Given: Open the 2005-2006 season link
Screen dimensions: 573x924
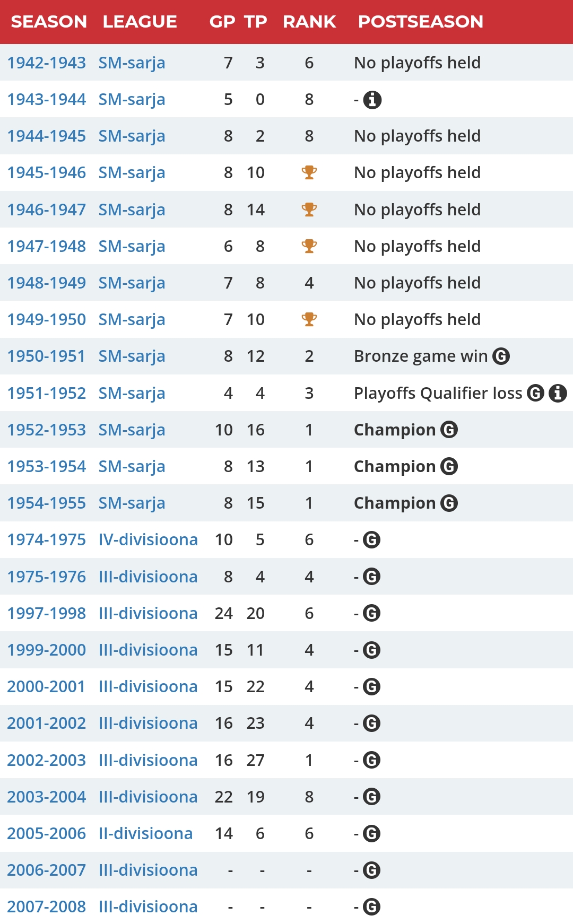Looking at the screenshot, I should pyautogui.click(x=47, y=833).
